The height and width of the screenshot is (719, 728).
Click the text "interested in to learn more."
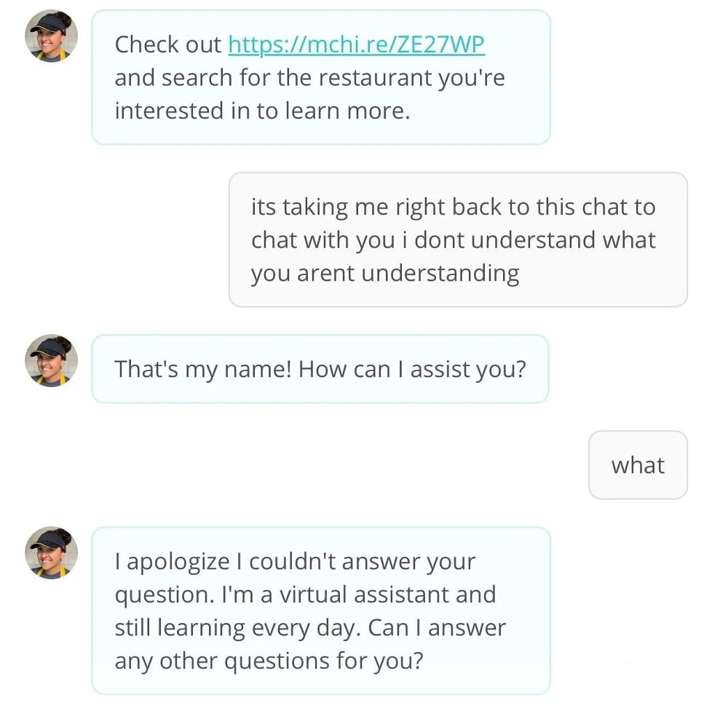coord(262,111)
